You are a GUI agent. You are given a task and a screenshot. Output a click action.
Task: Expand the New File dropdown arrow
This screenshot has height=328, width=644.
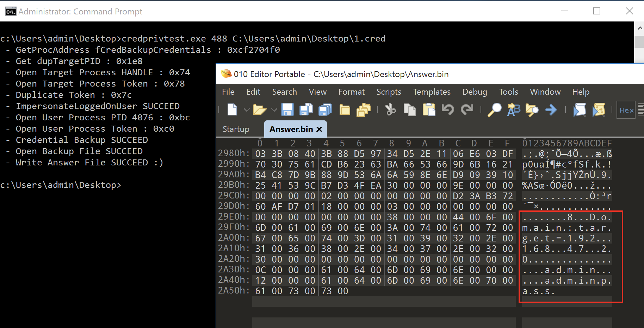pos(247,110)
